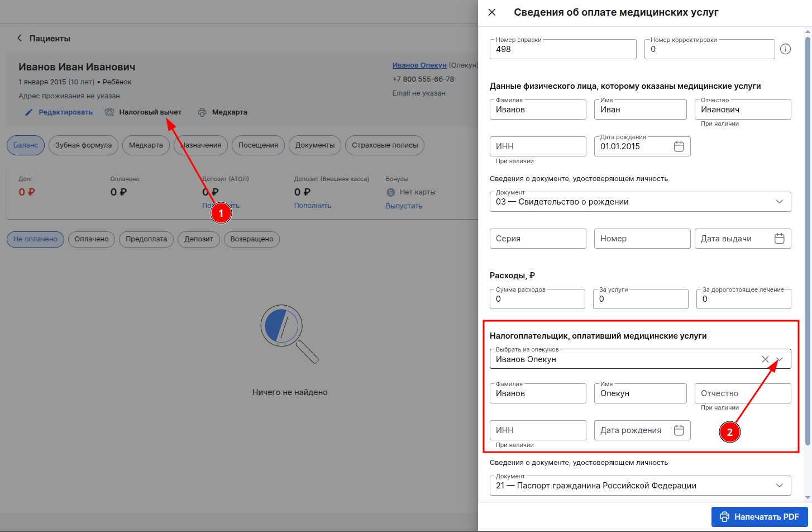Select the Не оплачено filter
This screenshot has width=812, height=532.
[35, 239]
